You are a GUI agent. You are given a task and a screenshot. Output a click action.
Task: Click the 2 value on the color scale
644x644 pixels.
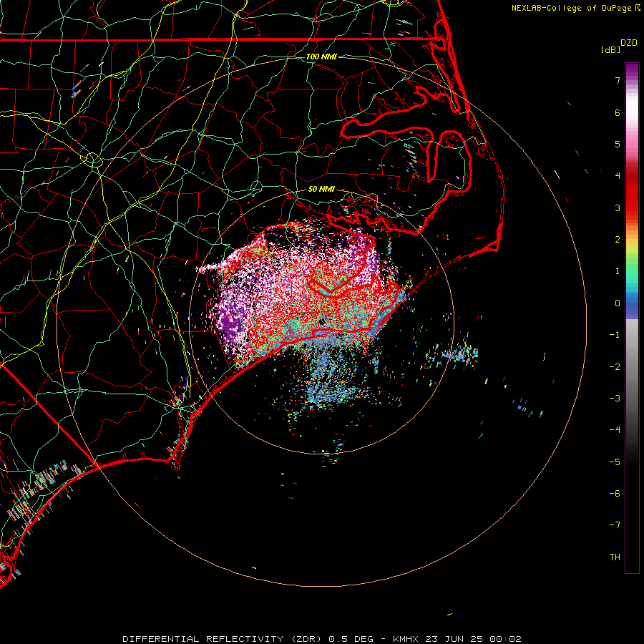click(x=618, y=240)
